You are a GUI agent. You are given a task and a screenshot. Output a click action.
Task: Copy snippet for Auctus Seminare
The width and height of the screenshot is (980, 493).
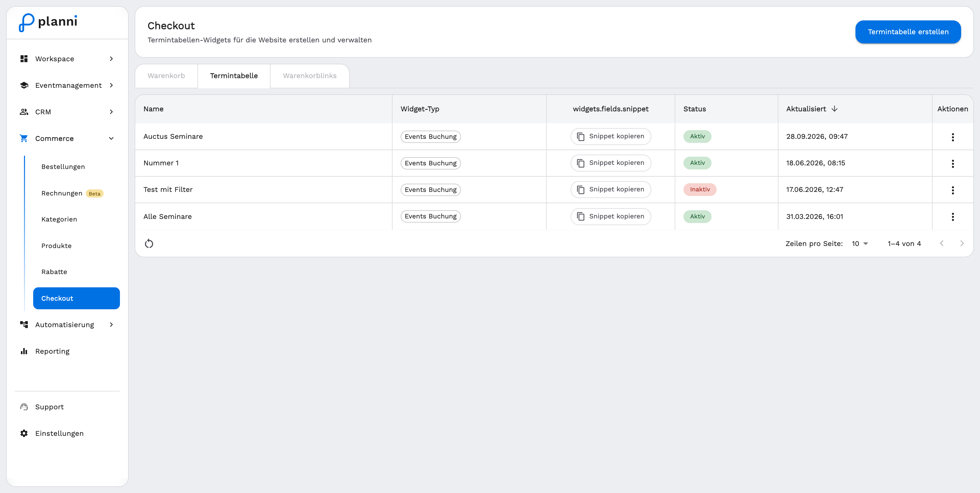pos(611,137)
